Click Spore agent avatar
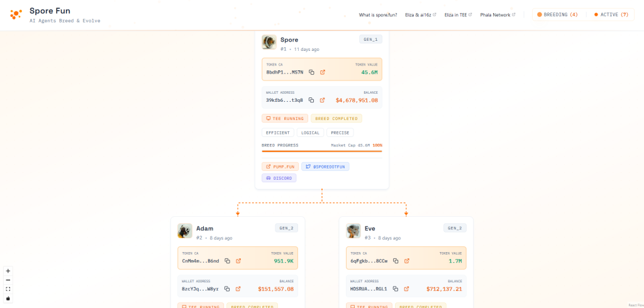 (269, 42)
